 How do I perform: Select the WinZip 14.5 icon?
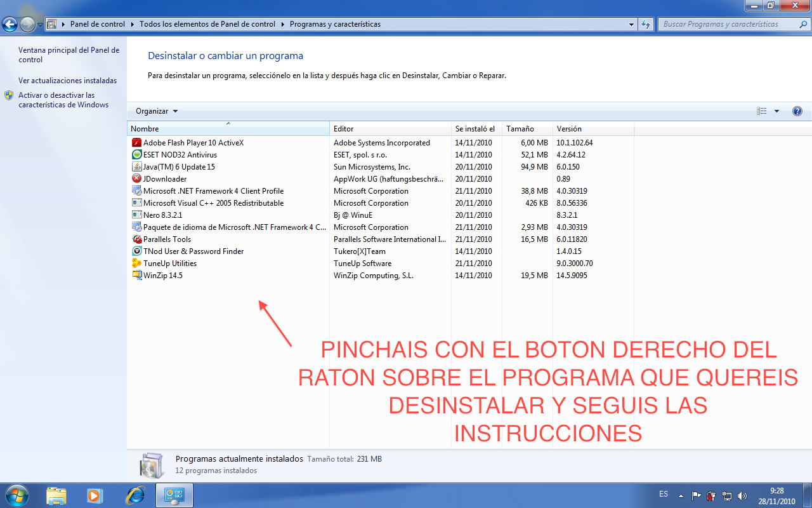click(137, 275)
